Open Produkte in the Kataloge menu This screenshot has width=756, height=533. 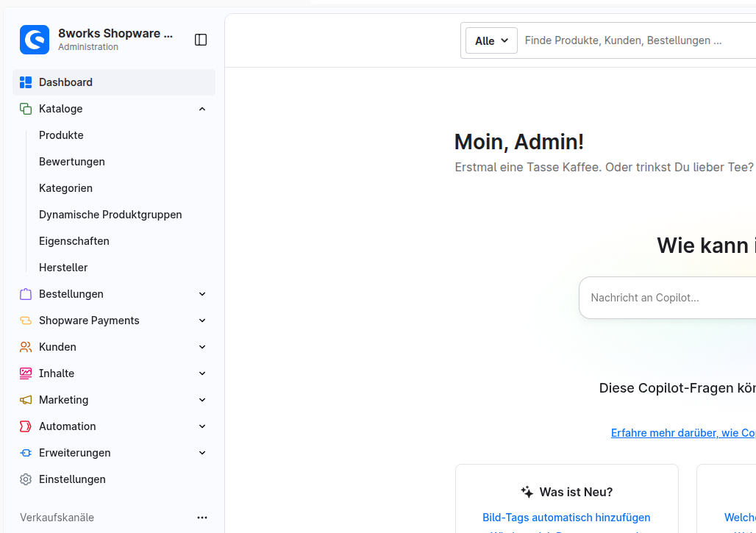pos(61,135)
